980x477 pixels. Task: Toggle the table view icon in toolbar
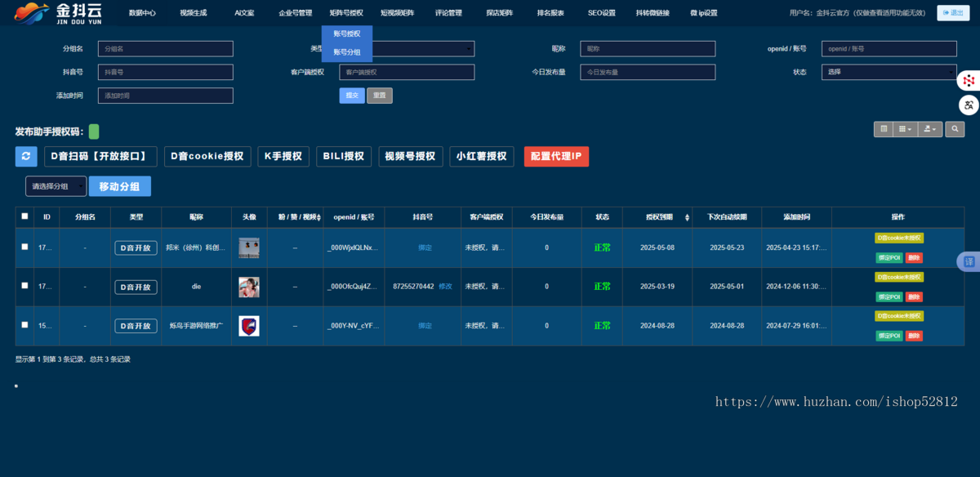(x=883, y=129)
